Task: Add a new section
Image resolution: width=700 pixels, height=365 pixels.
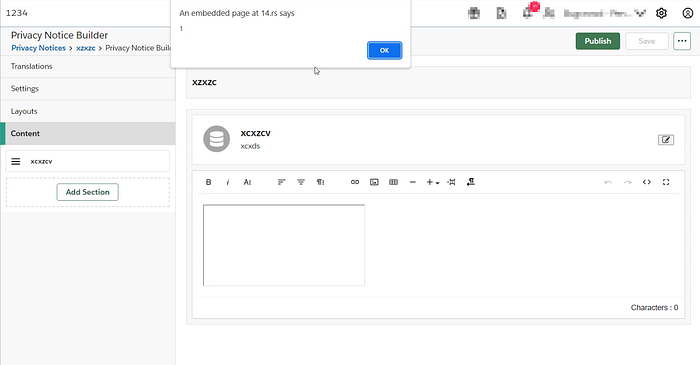Action: [88, 192]
